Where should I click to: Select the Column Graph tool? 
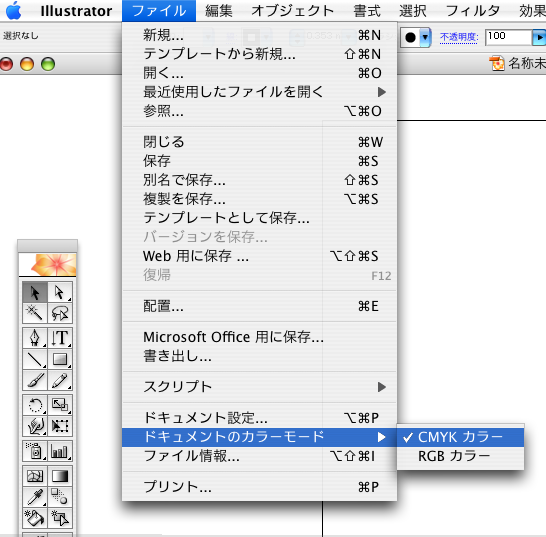click(60, 451)
